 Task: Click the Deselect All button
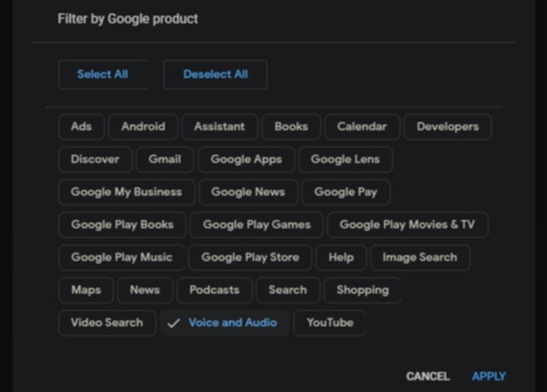click(215, 75)
